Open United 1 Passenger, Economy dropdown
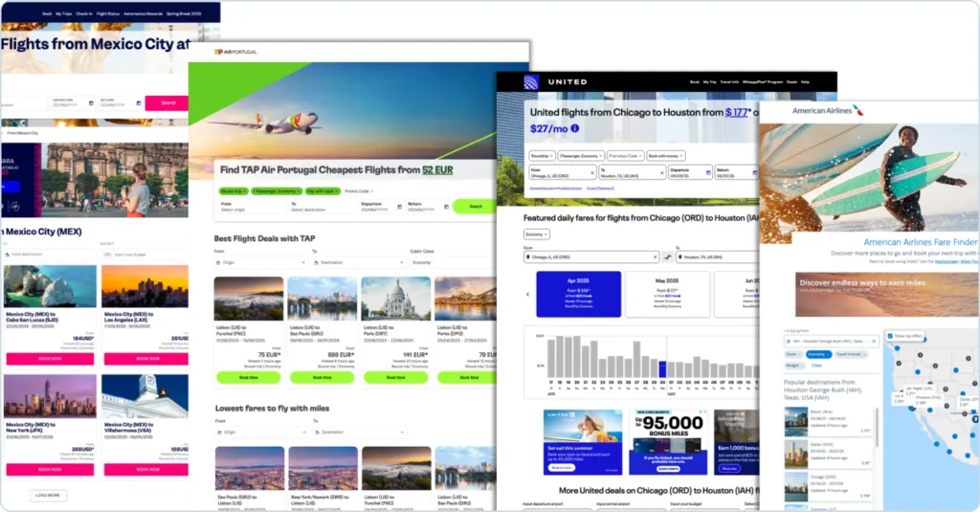The image size is (980, 512). (581, 156)
